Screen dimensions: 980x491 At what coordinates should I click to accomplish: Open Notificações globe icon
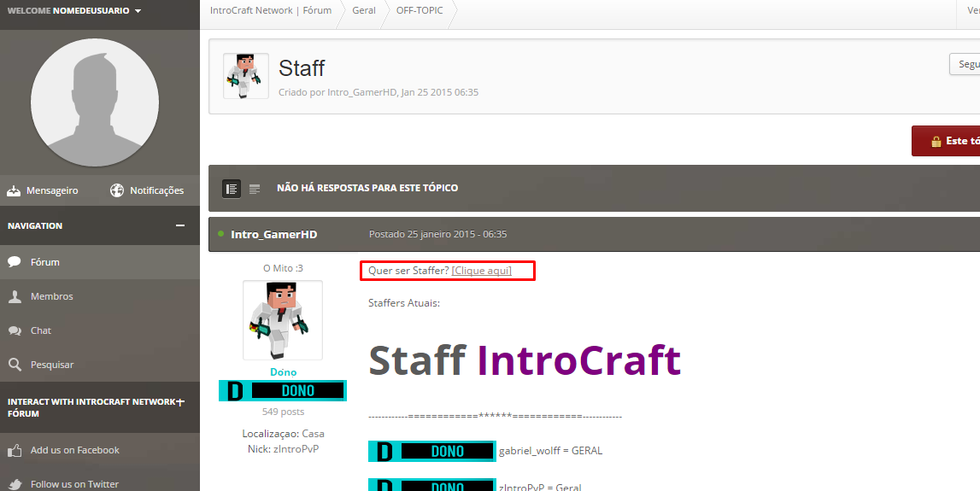(x=117, y=190)
